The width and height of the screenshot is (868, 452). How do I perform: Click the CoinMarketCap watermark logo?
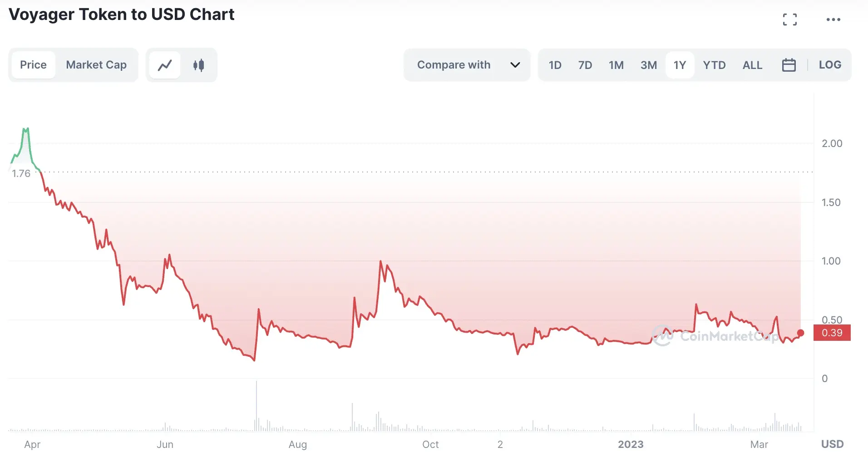(715, 336)
